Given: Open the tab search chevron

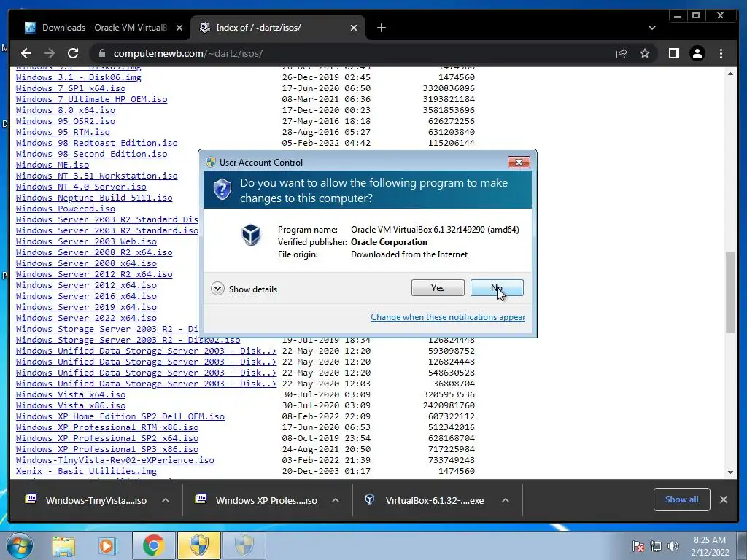Looking at the screenshot, I should (652, 28).
